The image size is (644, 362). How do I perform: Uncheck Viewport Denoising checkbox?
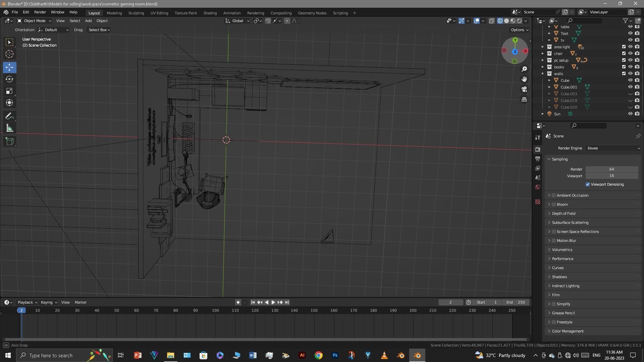[x=588, y=184]
